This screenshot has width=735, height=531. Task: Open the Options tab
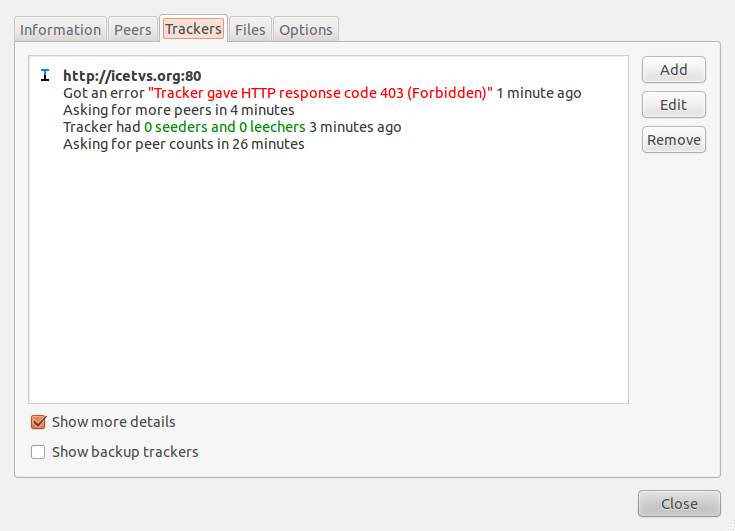tap(306, 30)
